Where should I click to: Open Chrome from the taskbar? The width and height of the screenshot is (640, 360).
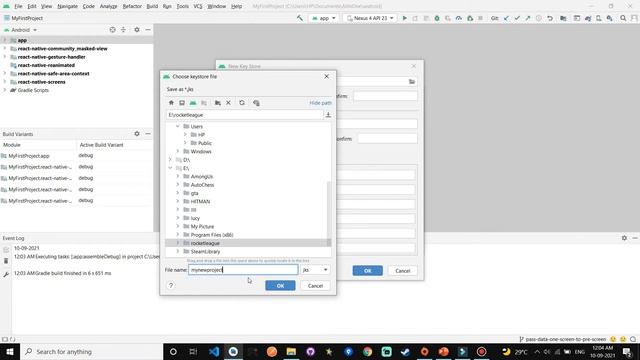pos(367,351)
